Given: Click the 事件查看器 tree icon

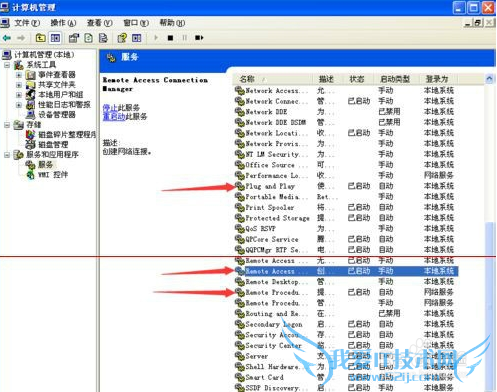Looking at the screenshot, I should [x=31, y=75].
